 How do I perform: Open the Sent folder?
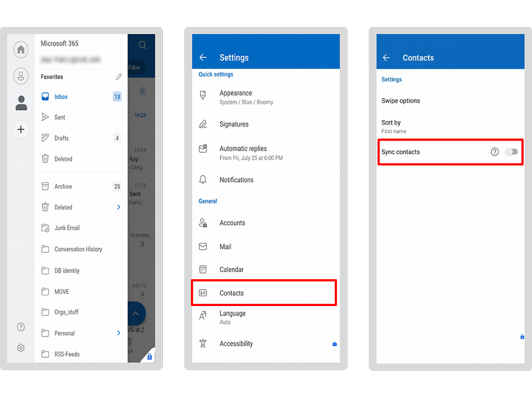(81, 118)
